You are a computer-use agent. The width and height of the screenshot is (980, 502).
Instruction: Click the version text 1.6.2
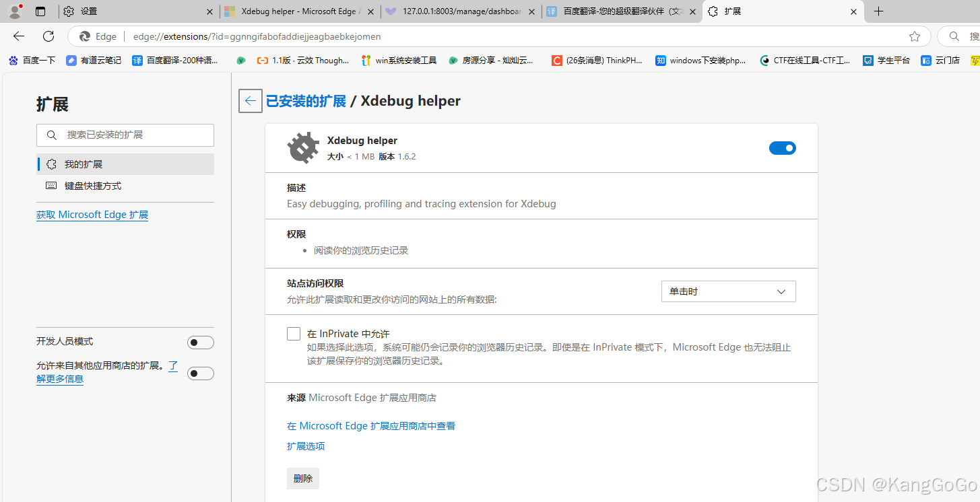pyautogui.click(x=407, y=156)
